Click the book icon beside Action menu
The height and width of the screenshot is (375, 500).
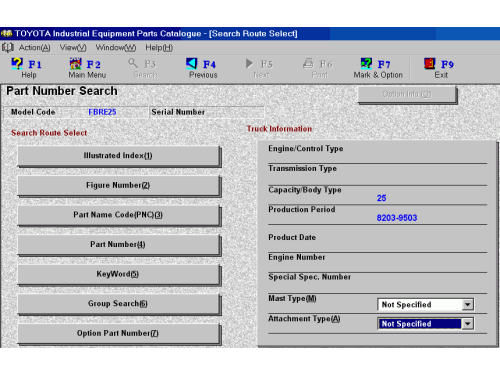click(8, 48)
